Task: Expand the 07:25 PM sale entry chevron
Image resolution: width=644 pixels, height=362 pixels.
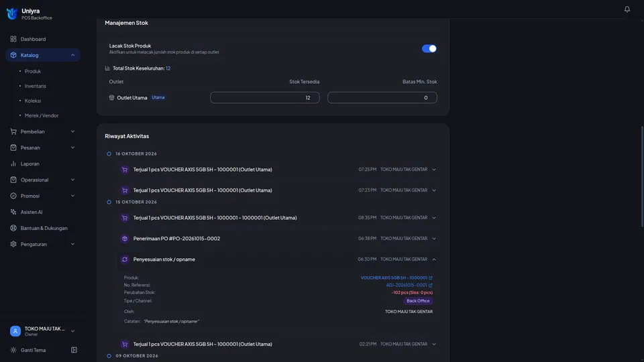Action: (434, 170)
